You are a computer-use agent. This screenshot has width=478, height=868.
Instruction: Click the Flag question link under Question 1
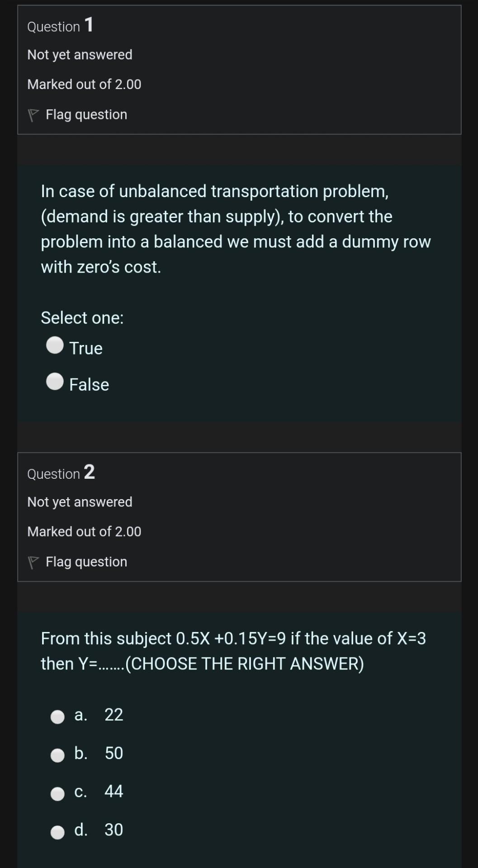(86, 114)
